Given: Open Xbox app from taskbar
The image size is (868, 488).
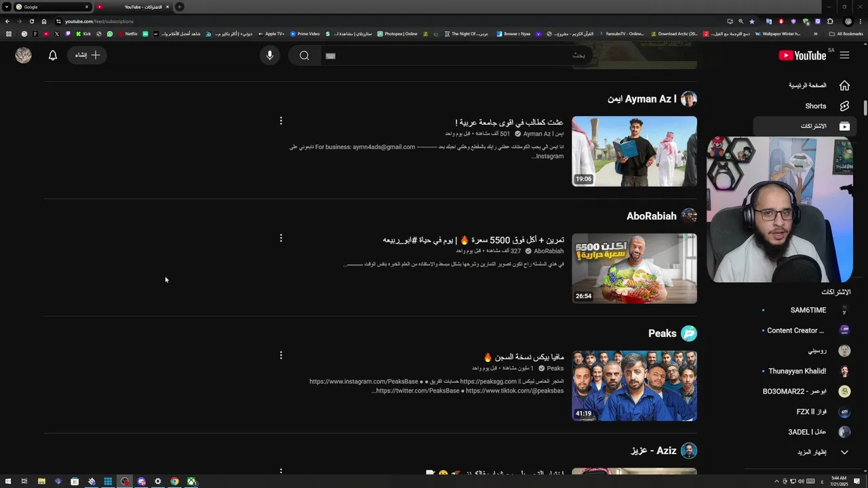Looking at the screenshot, I should click(x=192, y=481).
